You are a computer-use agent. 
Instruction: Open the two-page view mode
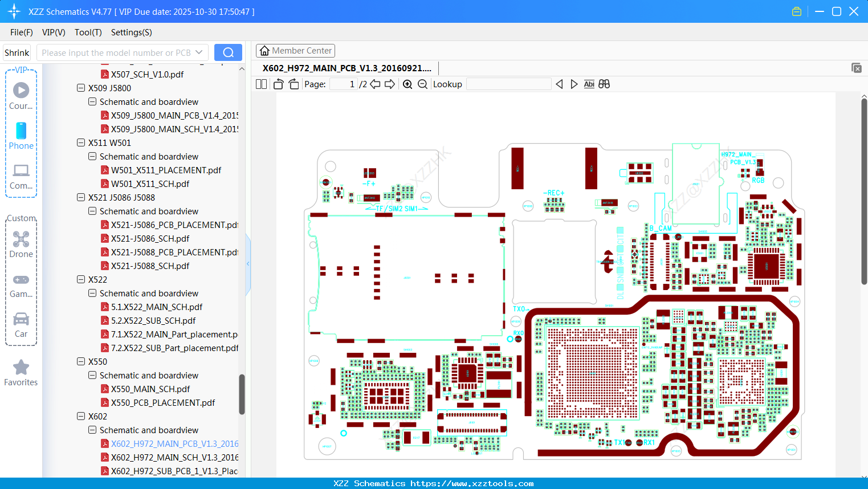pyautogui.click(x=260, y=84)
